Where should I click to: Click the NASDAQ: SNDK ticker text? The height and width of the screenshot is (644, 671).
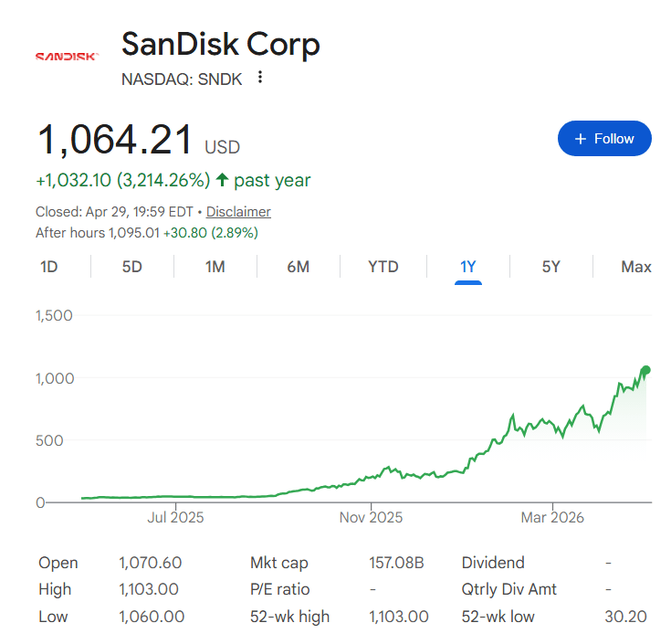(x=182, y=79)
